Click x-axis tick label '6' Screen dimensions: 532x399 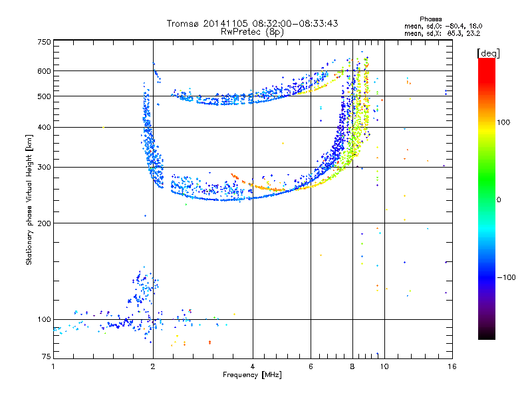coord(311,366)
